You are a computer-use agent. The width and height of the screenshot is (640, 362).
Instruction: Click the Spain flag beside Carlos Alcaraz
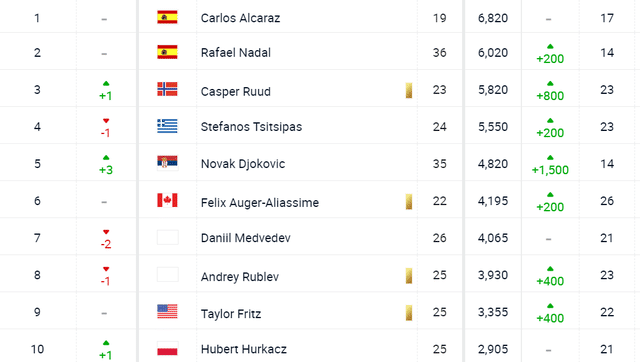point(167,17)
